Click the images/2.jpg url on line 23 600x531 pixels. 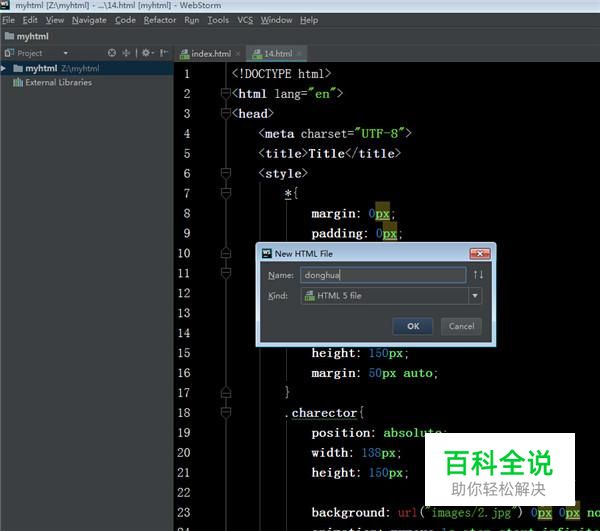coord(471,512)
